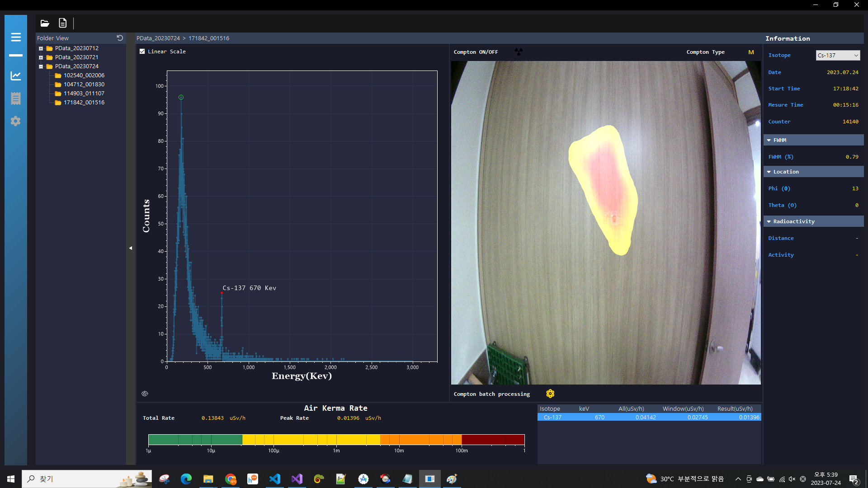868x488 pixels.
Task: Open settings gear in sidebar
Action: tap(16, 121)
